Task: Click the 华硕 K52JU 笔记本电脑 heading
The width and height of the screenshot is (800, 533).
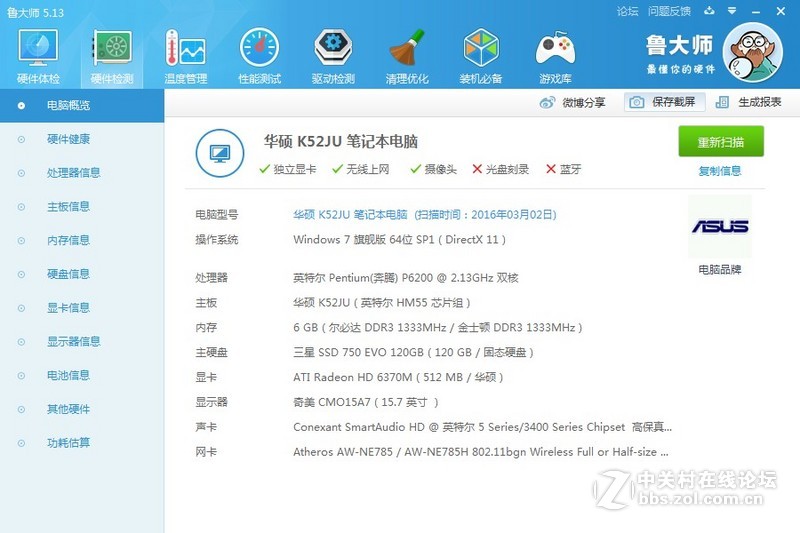Action: 341,141
